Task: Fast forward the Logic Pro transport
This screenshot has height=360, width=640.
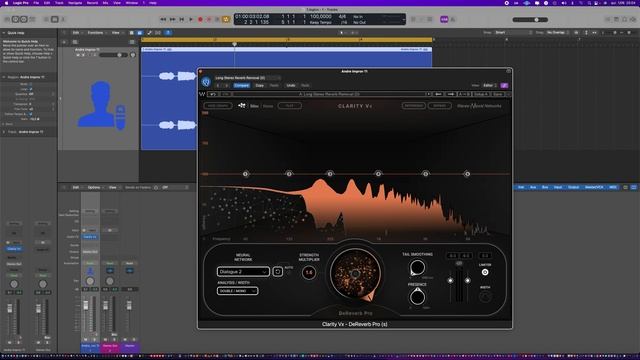Action: tap(172, 19)
